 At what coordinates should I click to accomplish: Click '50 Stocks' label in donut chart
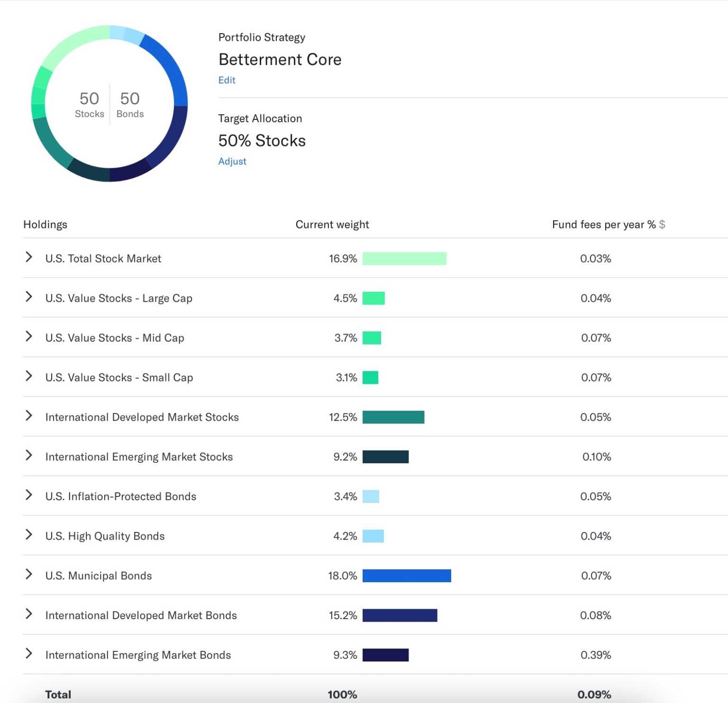89,104
